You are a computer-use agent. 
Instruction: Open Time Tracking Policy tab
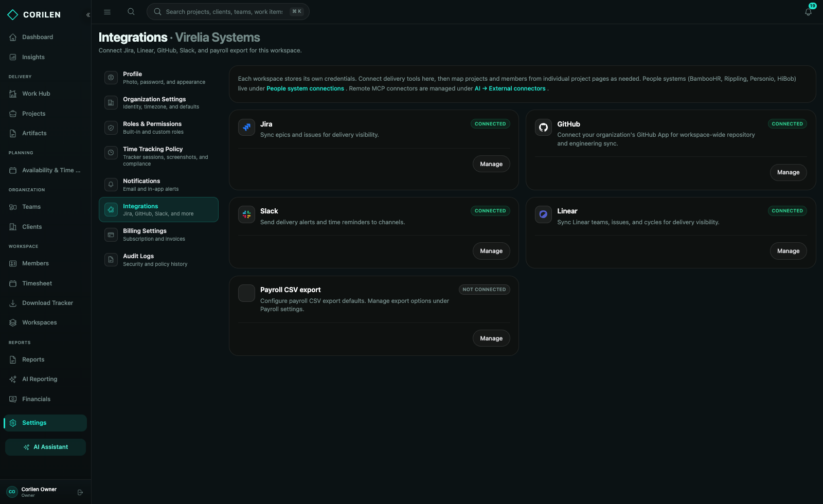pyautogui.click(x=158, y=156)
